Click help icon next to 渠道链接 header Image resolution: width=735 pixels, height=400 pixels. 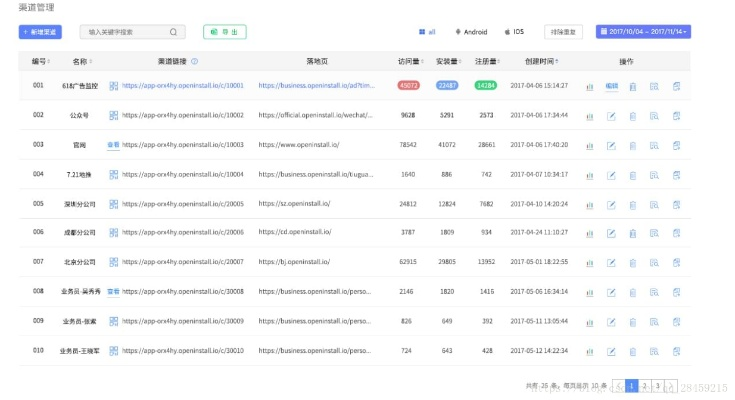(194, 61)
